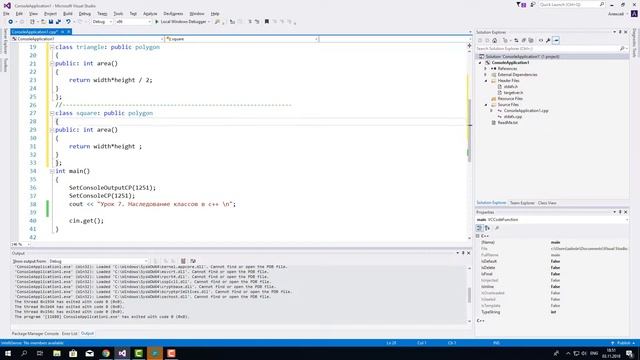The image size is (640, 360).
Task: Open Google Chrome from the taskbar
Action: (106, 353)
